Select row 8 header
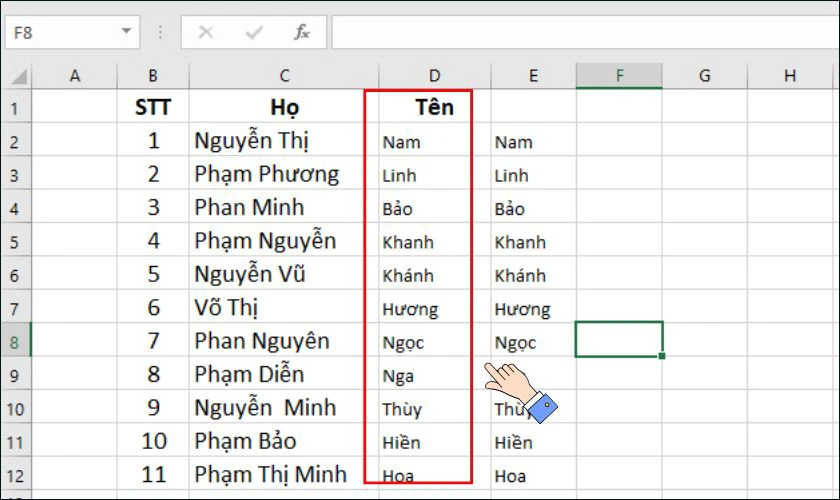This screenshot has width=840, height=500. (16, 340)
